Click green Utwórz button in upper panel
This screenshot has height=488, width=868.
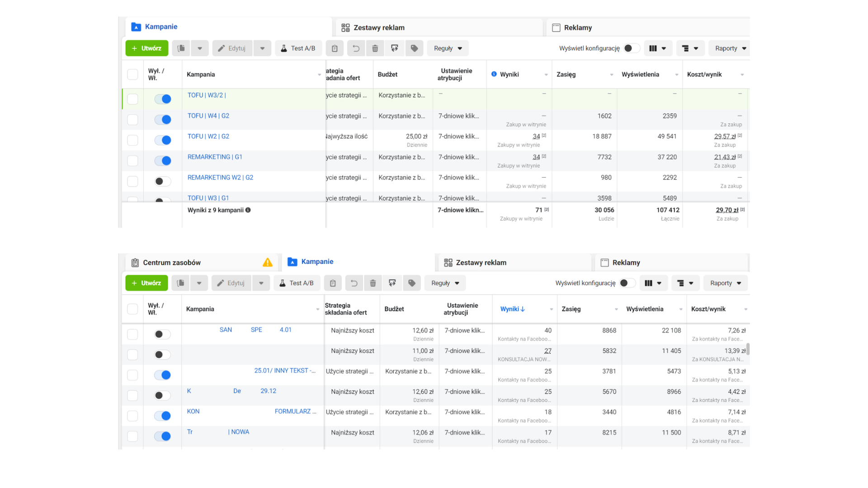pyautogui.click(x=147, y=48)
